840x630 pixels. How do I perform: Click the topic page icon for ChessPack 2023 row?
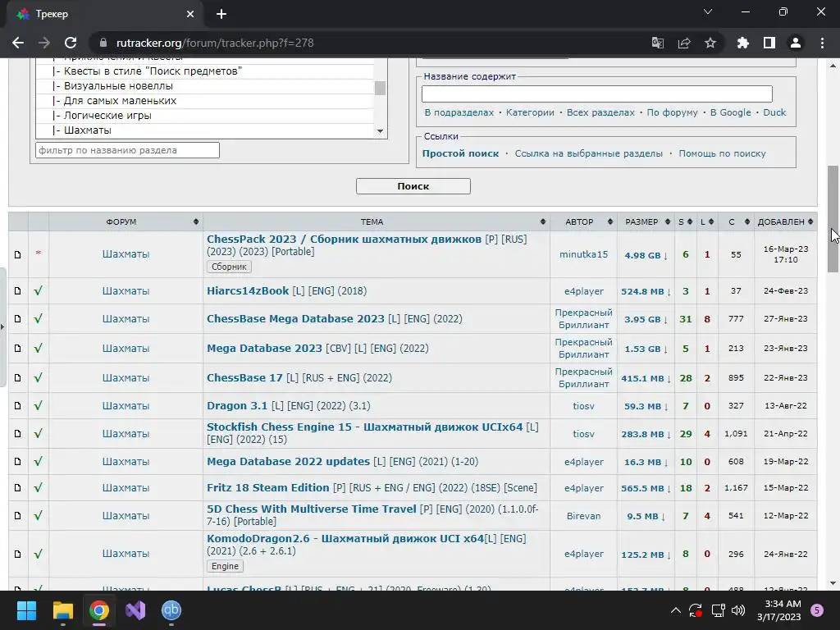[18, 254]
